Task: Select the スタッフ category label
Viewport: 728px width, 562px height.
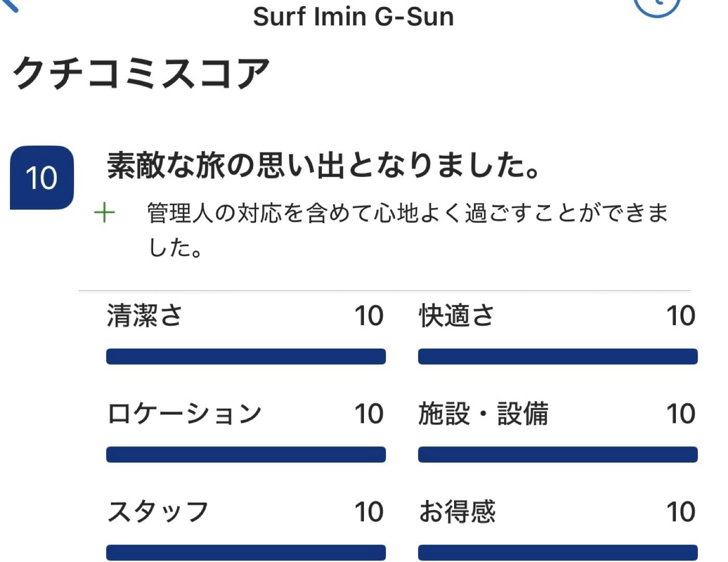Action: (x=158, y=512)
